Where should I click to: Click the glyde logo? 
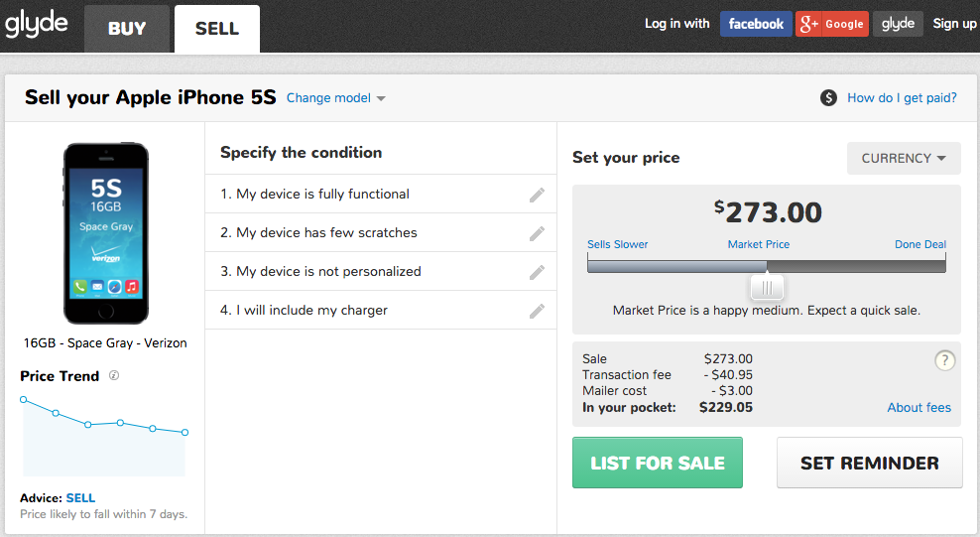37,25
